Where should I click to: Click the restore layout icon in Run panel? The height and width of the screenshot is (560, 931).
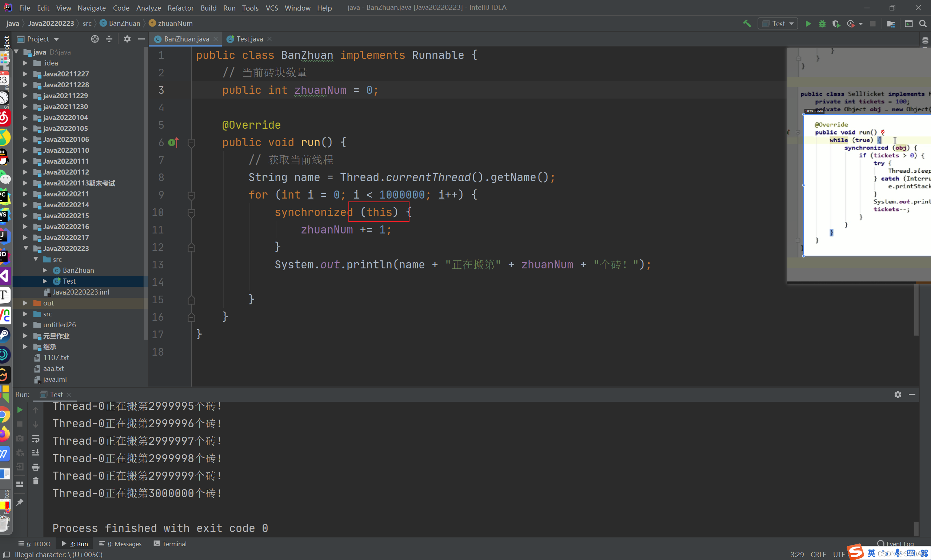tap(20, 484)
